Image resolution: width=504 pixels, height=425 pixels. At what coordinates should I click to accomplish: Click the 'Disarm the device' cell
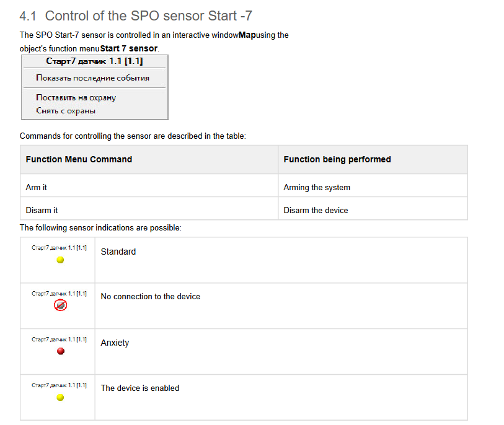(x=373, y=211)
